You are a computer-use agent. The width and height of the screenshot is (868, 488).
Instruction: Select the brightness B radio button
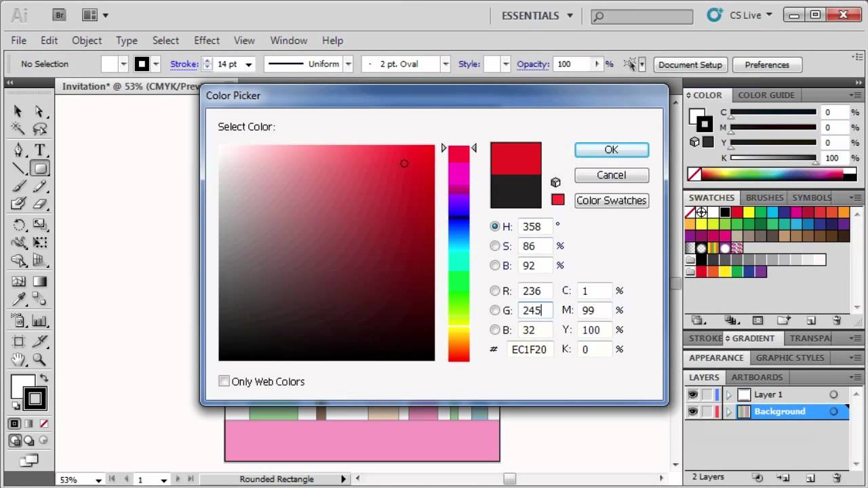click(x=494, y=265)
